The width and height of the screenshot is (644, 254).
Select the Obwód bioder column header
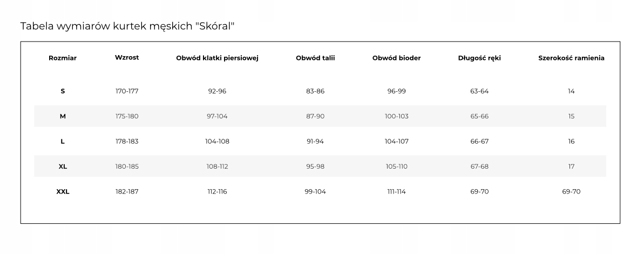click(x=396, y=58)
